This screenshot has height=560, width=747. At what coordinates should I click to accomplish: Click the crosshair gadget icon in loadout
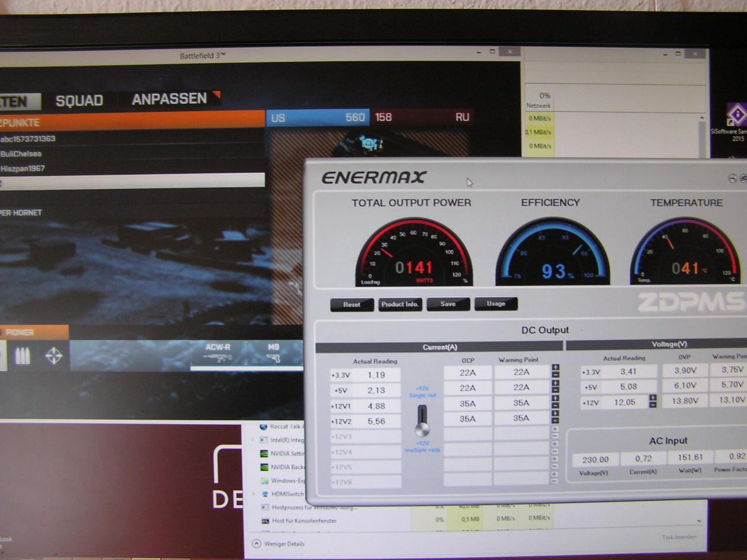point(54,356)
